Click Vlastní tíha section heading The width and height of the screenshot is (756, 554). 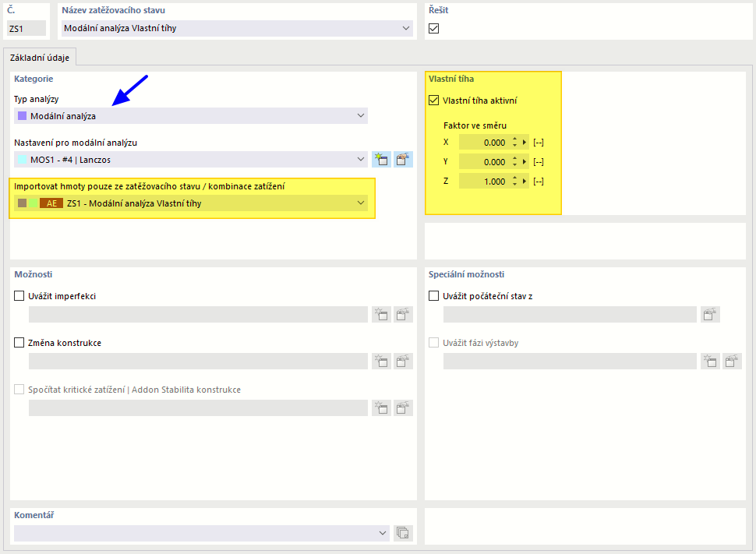(451, 79)
